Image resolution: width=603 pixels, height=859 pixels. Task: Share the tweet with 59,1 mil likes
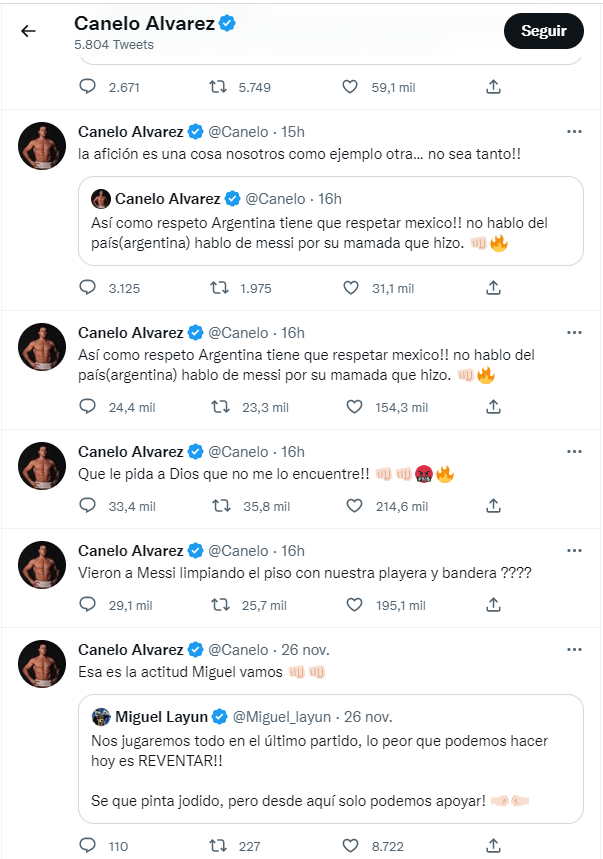click(493, 88)
